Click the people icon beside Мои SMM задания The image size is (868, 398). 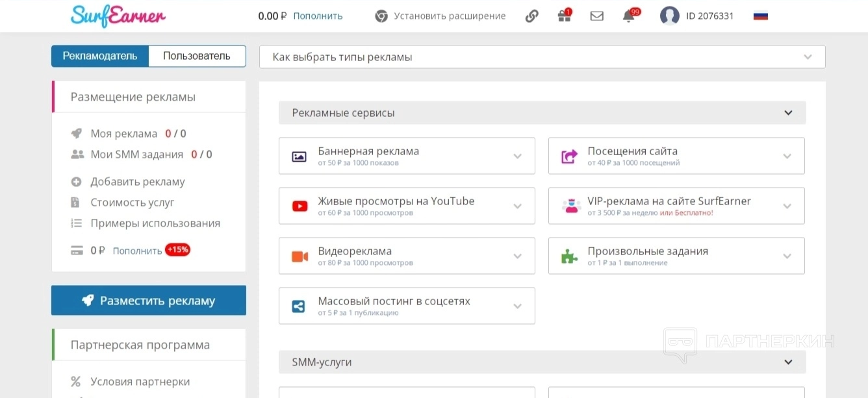click(x=77, y=155)
